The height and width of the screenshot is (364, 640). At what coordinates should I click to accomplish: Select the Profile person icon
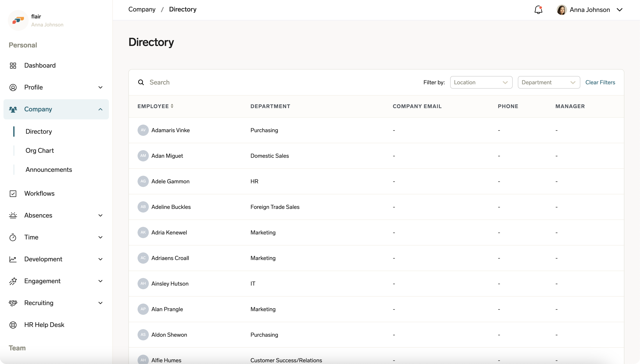coord(13,87)
